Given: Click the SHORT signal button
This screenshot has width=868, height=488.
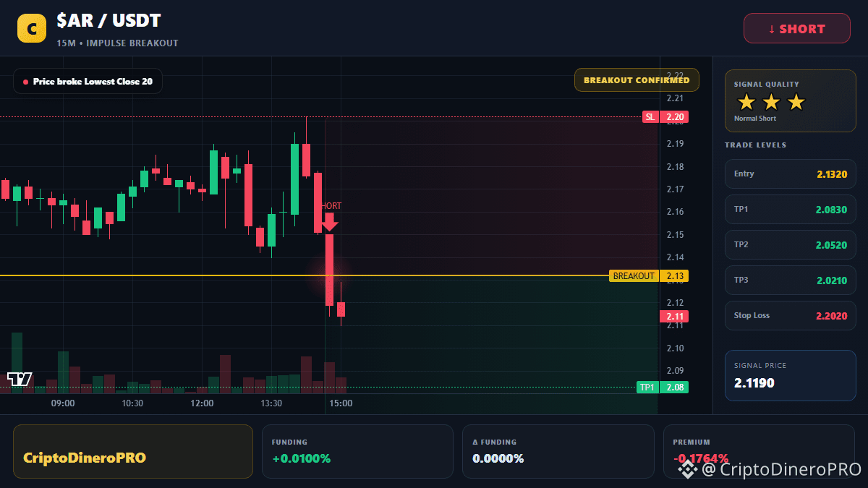Looking at the screenshot, I should pyautogui.click(x=797, y=29).
